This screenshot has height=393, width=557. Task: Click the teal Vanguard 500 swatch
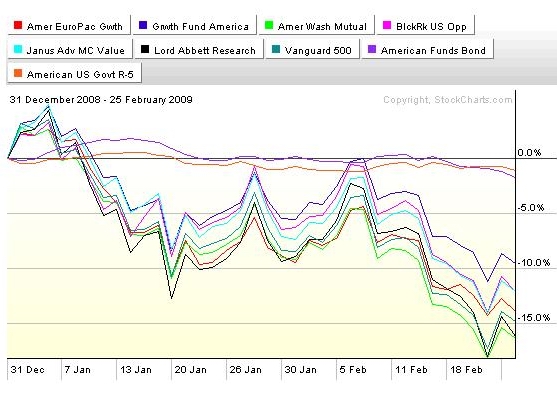pos(276,49)
